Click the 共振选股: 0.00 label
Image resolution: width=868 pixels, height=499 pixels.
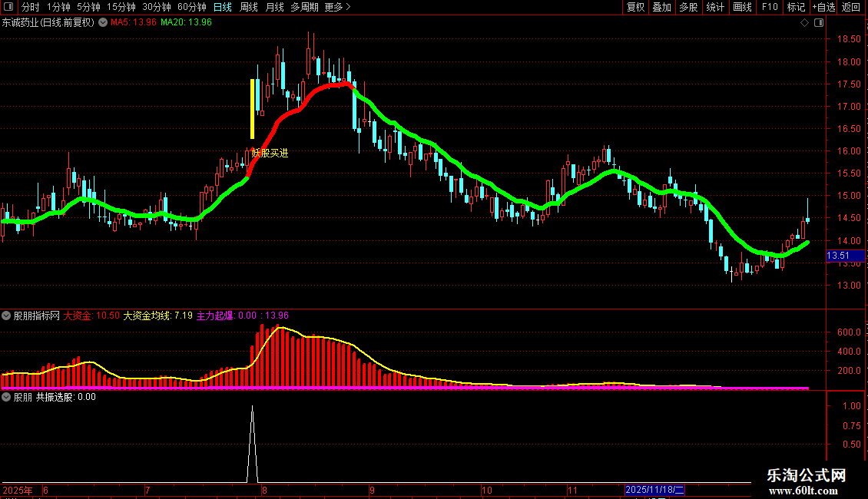[66, 397]
